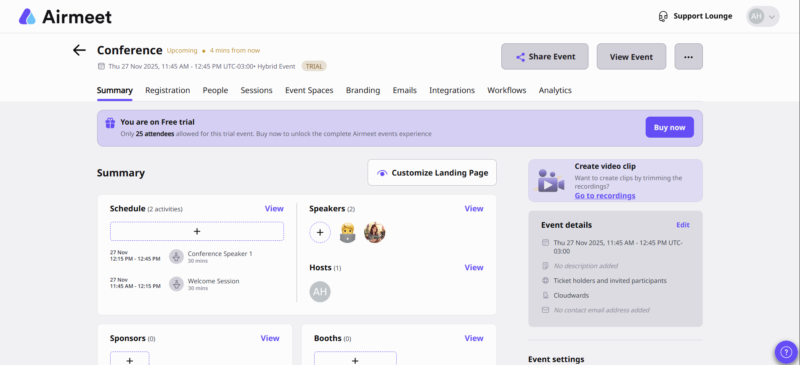Click the Cloudwards organization icon

[x=545, y=295]
